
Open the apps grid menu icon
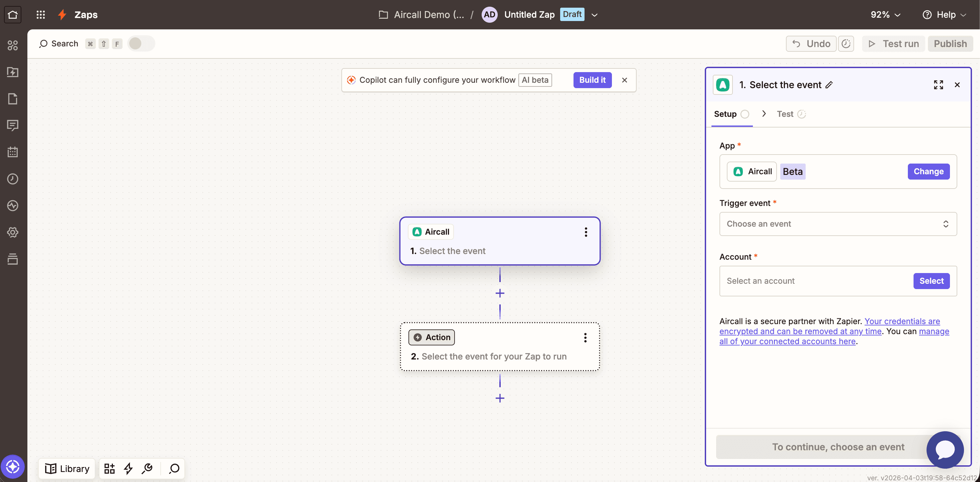[41, 14]
